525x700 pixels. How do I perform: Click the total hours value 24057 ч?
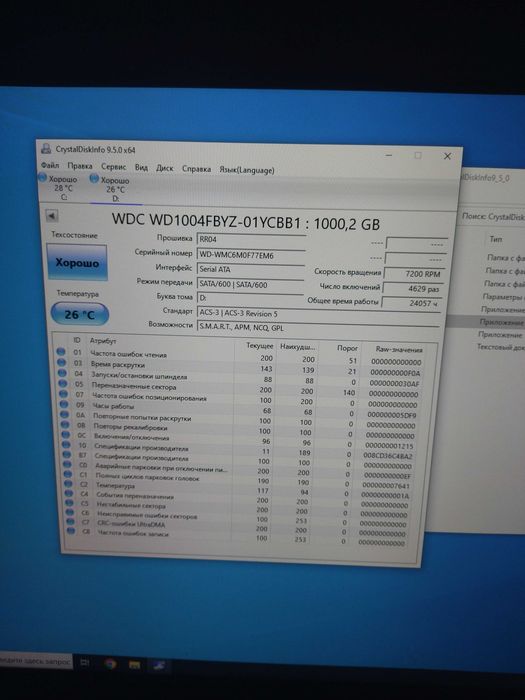412,304
